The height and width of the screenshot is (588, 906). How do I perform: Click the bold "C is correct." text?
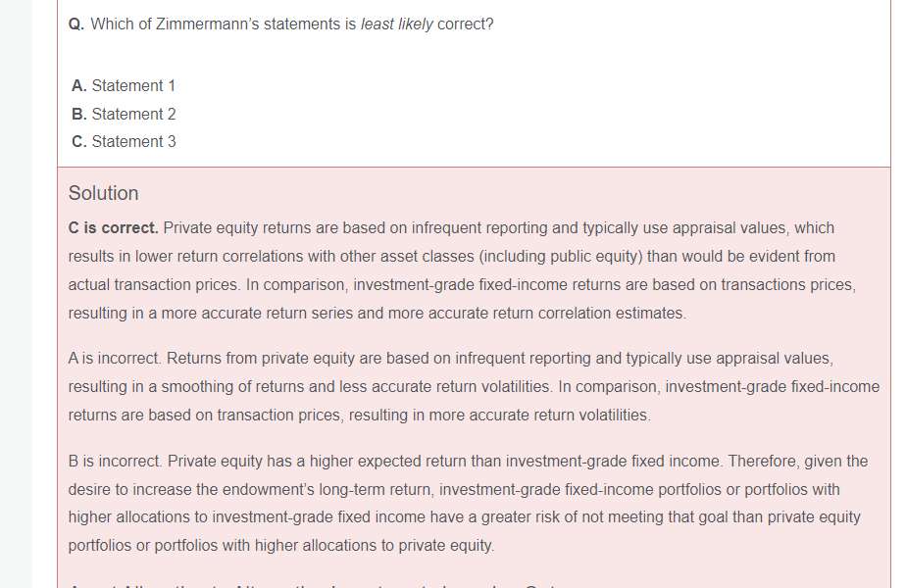113,228
